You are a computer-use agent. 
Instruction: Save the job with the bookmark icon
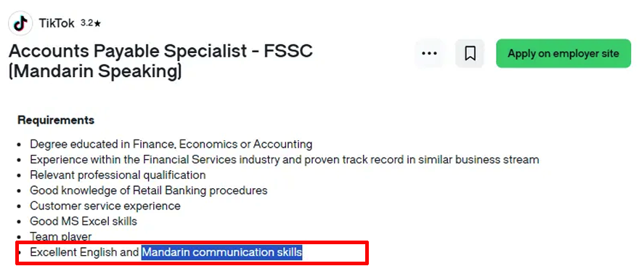[x=470, y=54]
